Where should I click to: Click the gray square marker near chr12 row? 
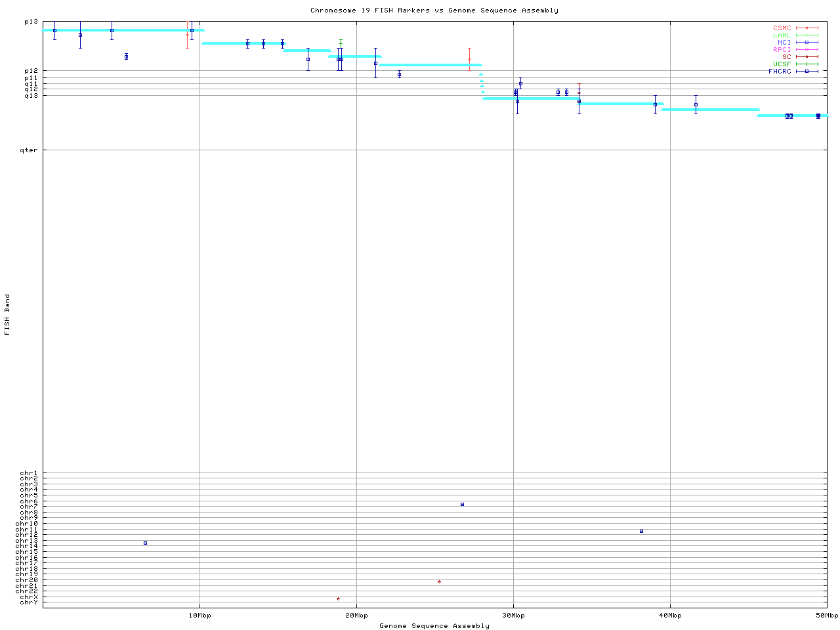click(x=641, y=531)
